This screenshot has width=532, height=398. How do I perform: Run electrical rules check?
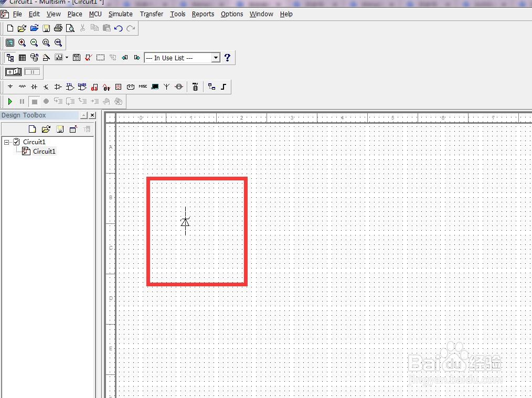[x=89, y=58]
